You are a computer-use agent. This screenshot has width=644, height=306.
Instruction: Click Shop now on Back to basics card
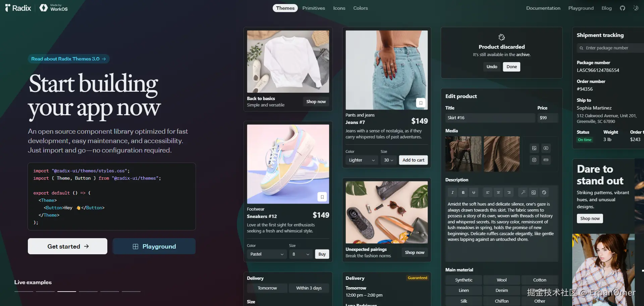tap(316, 102)
